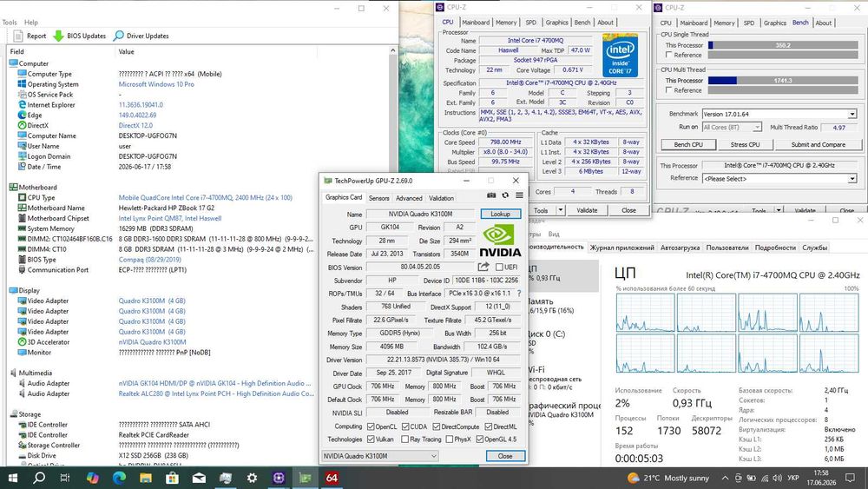Screen dimensions: 868x489
Task: Open File Explorer from the taskbar
Action: click(146, 478)
